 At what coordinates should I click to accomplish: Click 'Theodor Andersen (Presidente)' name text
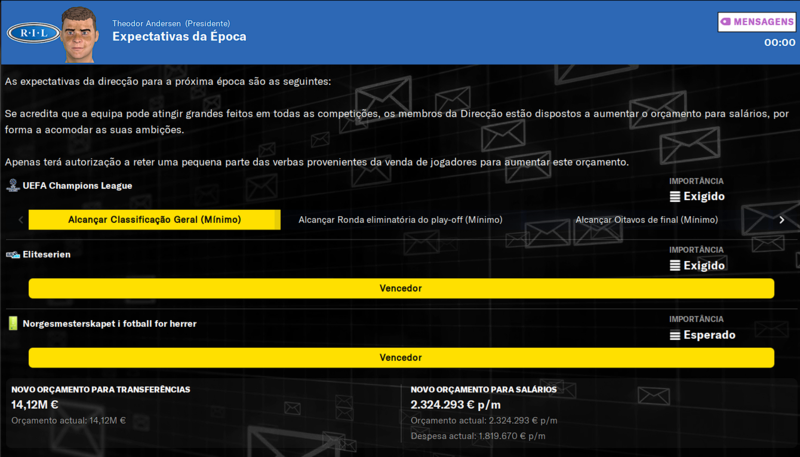pos(171,23)
